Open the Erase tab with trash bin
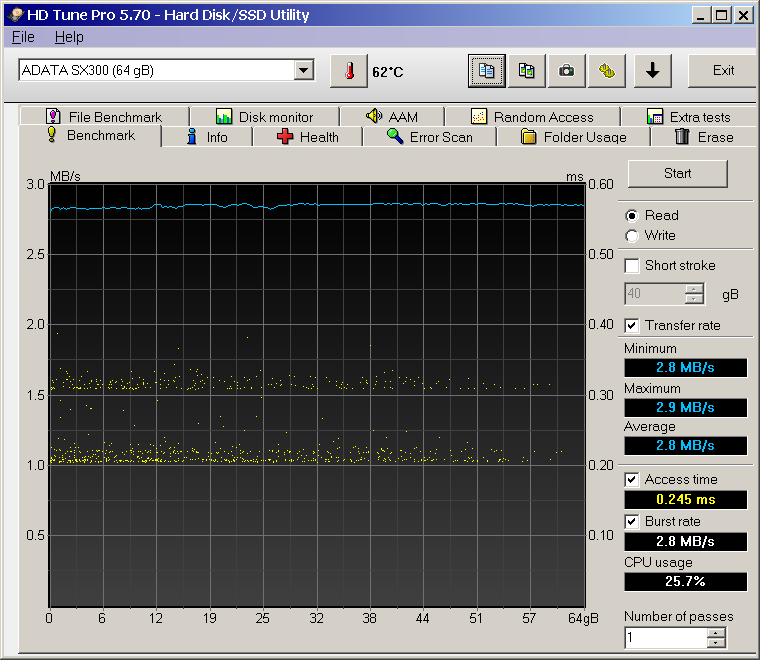The image size is (760, 660). (x=703, y=137)
